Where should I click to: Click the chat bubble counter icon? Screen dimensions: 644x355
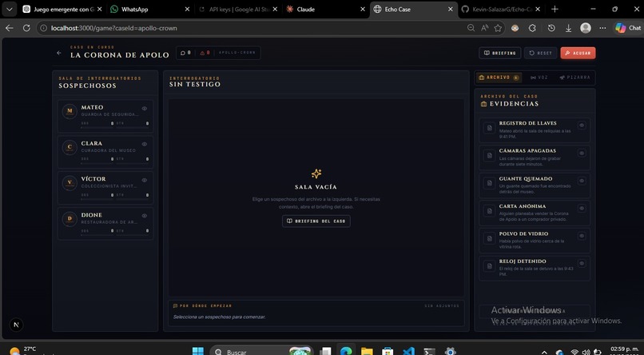(x=183, y=53)
